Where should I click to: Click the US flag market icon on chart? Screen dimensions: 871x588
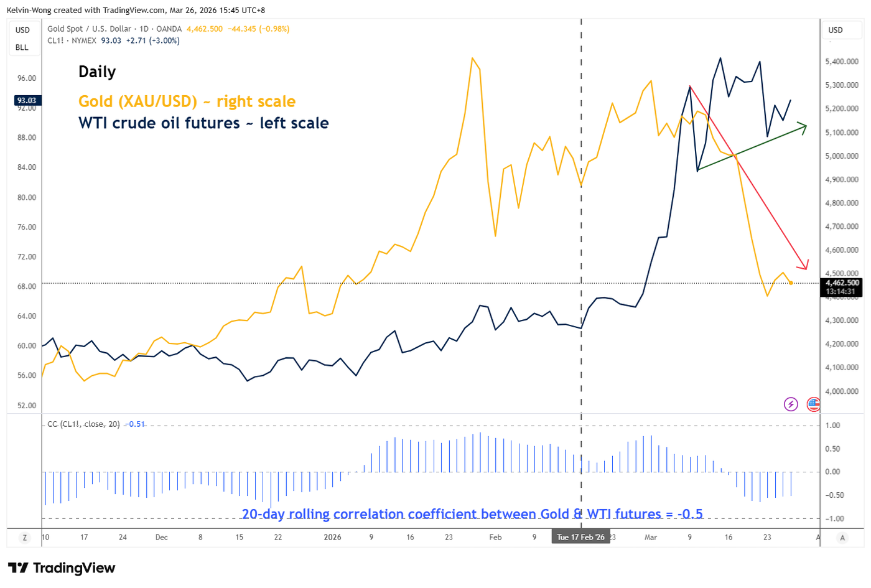pyautogui.click(x=814, y=404)
